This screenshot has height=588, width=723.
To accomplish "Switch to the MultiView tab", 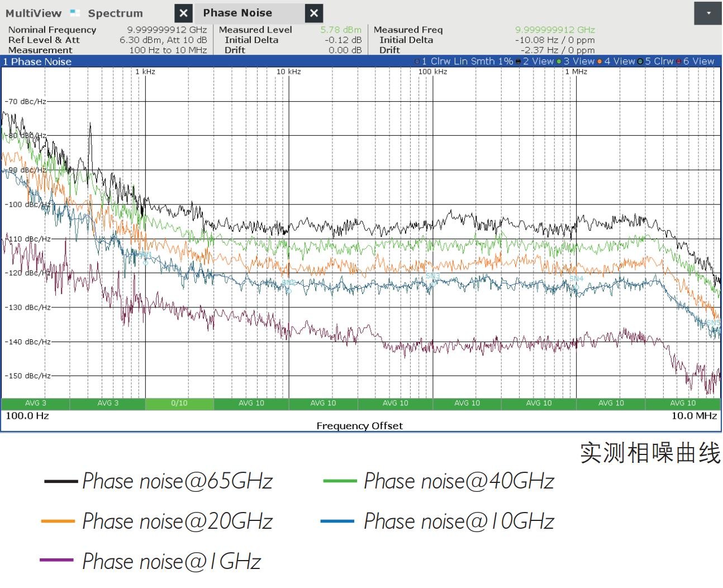I will (x=33, y=13).
